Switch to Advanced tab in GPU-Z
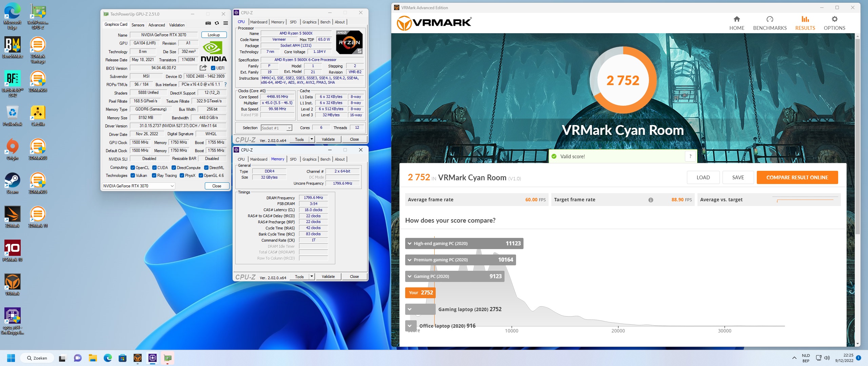The image size is (868, 366). (157, 25)
